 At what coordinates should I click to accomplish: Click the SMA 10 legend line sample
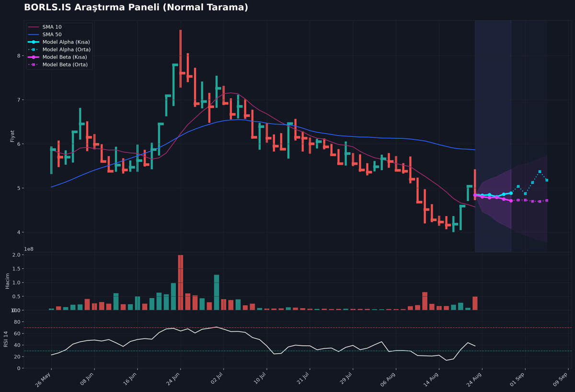click(34, 27)
